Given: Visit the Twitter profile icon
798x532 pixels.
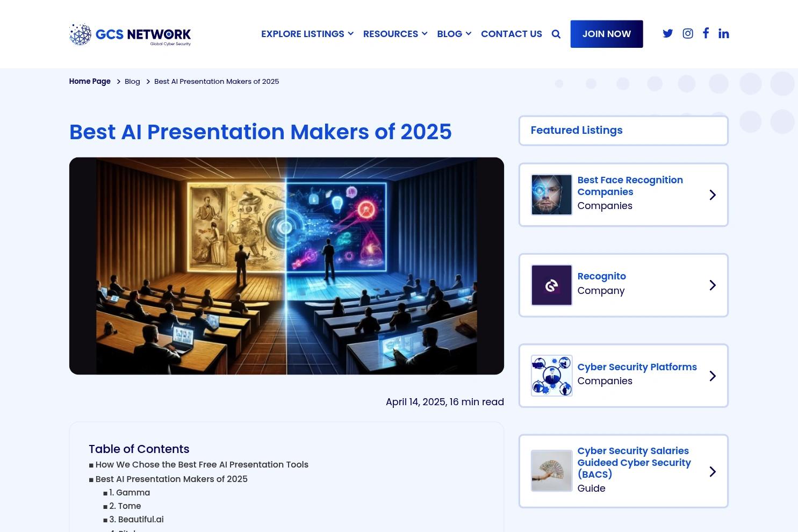Looking at the screenshot, I should 667,33.
